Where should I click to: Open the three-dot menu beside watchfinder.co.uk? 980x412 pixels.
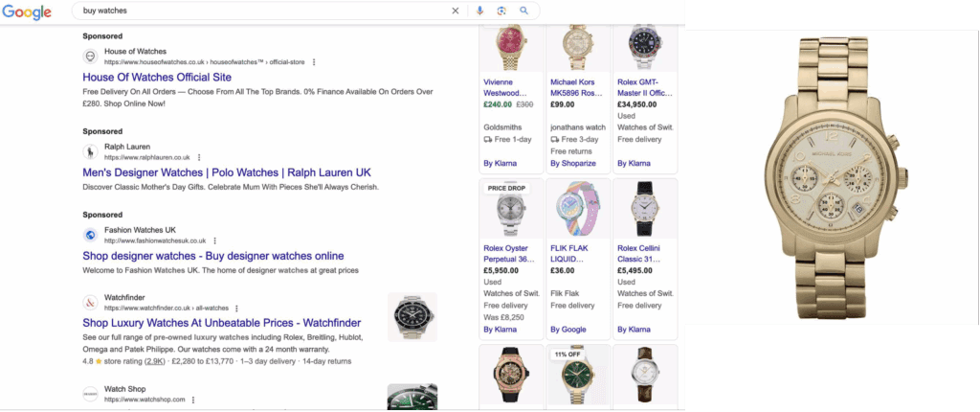[x=237, y=309]
